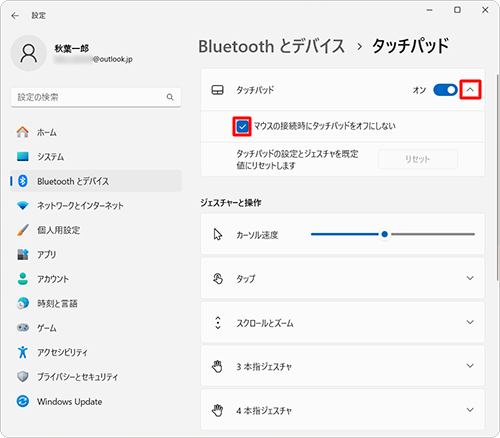Click the 4 本指ジェスチャ hand icon
Screen dimensions: 500x438
coord(217,410)
